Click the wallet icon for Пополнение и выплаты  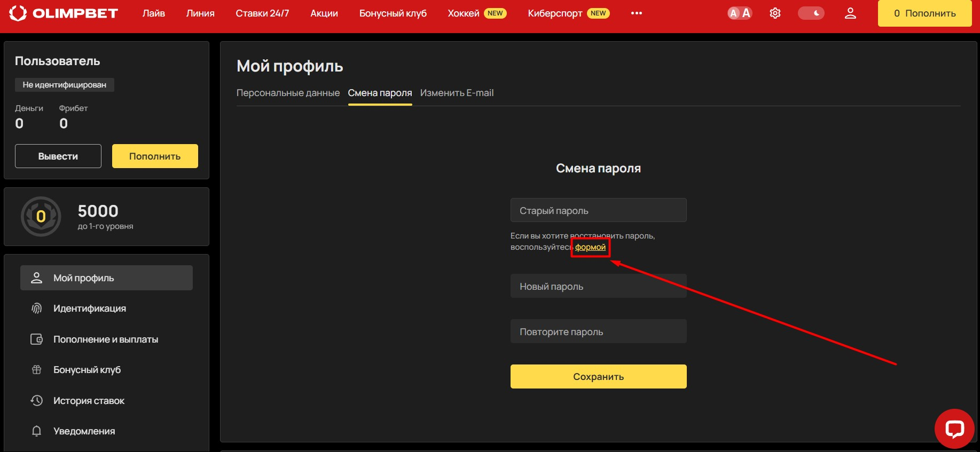click(36, 339)
